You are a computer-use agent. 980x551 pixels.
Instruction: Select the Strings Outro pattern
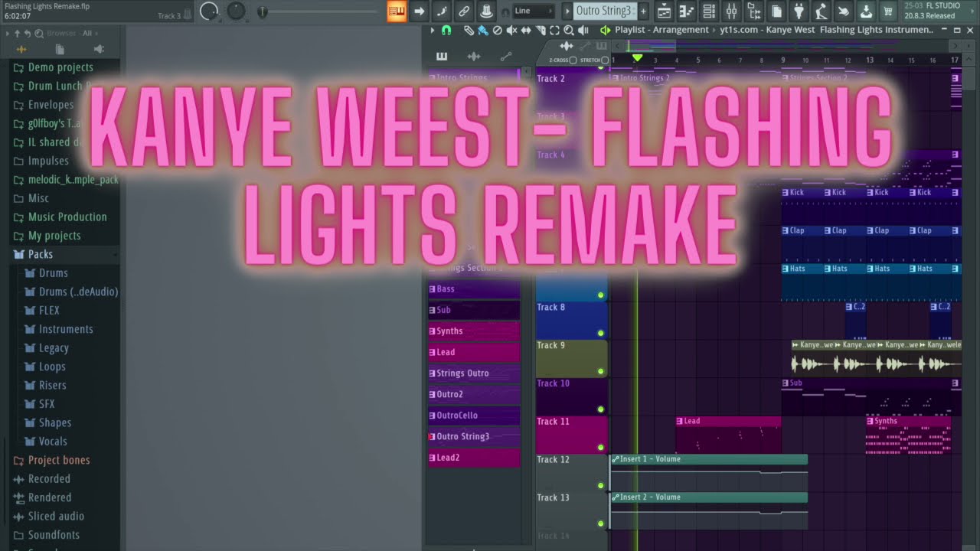474,373
